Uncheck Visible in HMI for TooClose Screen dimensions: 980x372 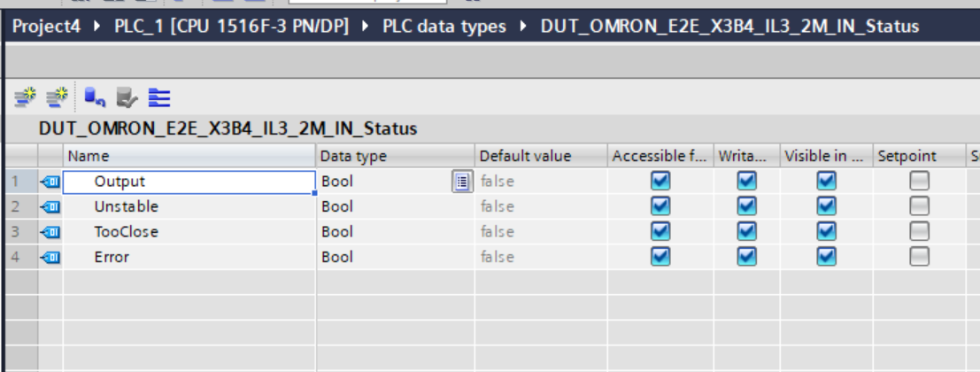tap(826, 231)
